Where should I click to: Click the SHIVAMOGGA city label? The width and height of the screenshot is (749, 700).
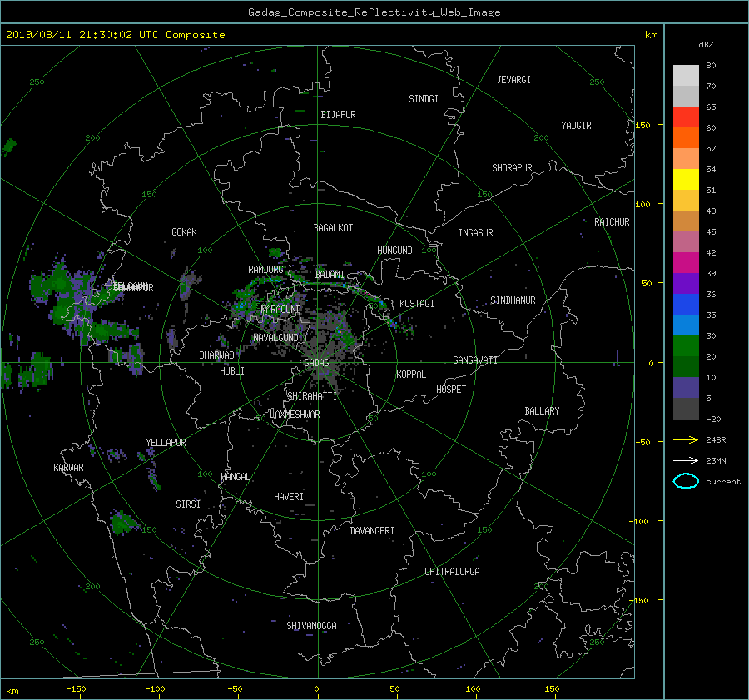pyautogui.click(x=311, y=626)
